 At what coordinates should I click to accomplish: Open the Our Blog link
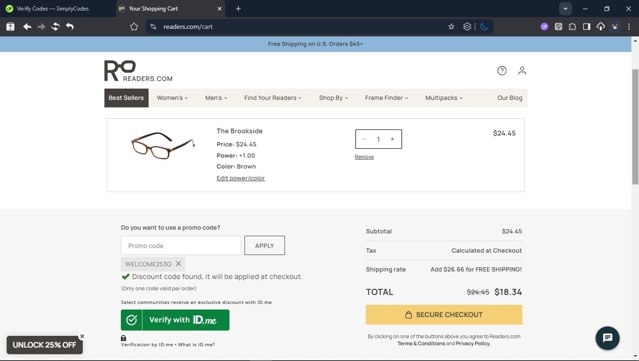[509, 98]
